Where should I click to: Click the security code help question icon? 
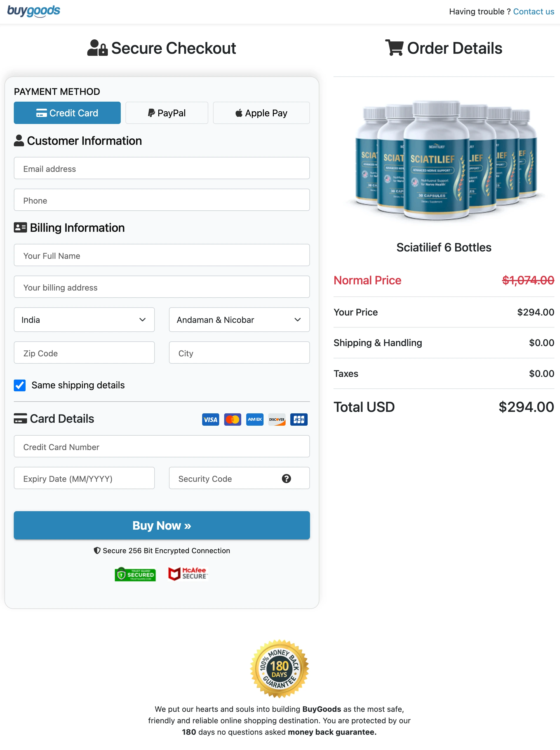click(x=286, y=479)
